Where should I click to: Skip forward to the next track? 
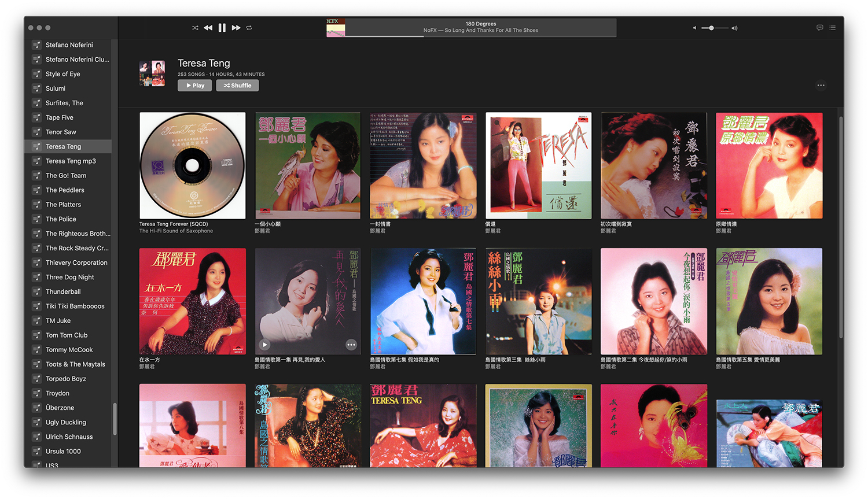(x=236, y=28)
